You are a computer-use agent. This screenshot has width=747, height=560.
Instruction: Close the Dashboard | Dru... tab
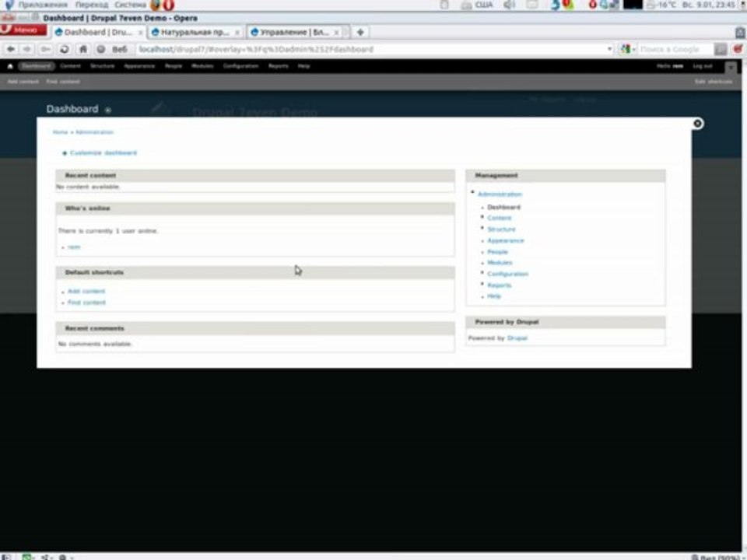click(x=141, y=33)
